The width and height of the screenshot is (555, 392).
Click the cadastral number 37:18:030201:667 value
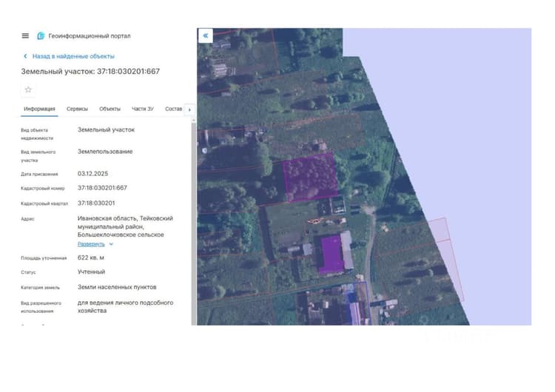click(x=102, y=188)
